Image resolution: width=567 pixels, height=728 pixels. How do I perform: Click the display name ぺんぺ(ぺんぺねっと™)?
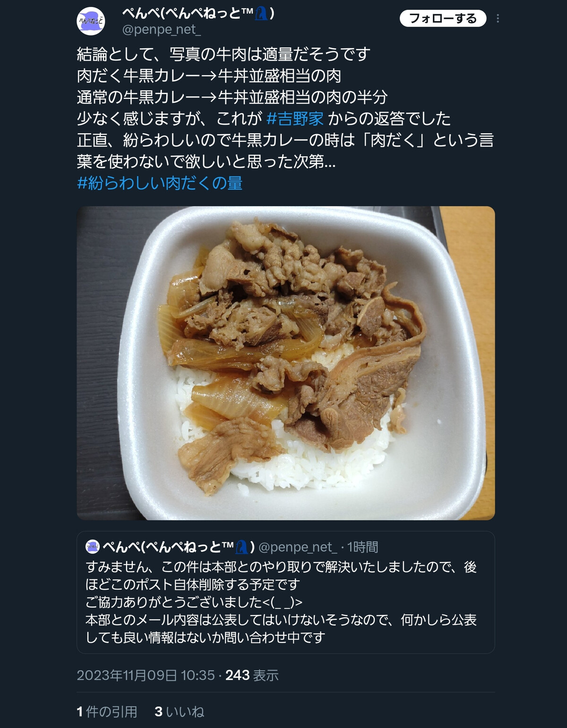pos(198,13)
